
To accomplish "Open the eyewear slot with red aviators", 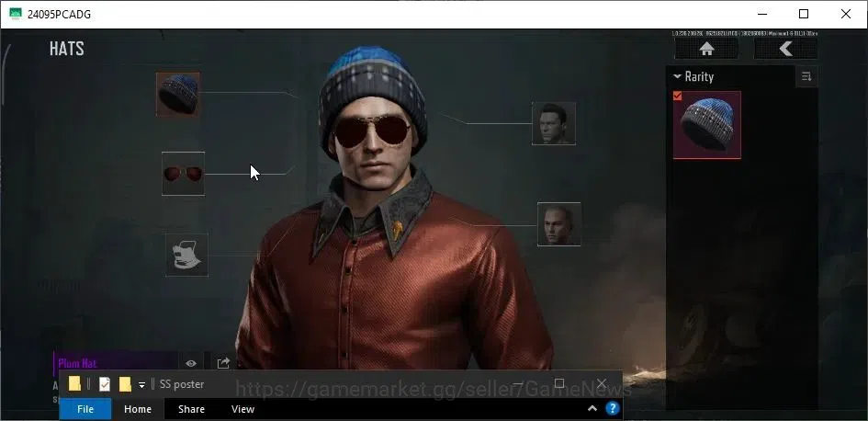I will pyautogui.click(x=183, y=174).
